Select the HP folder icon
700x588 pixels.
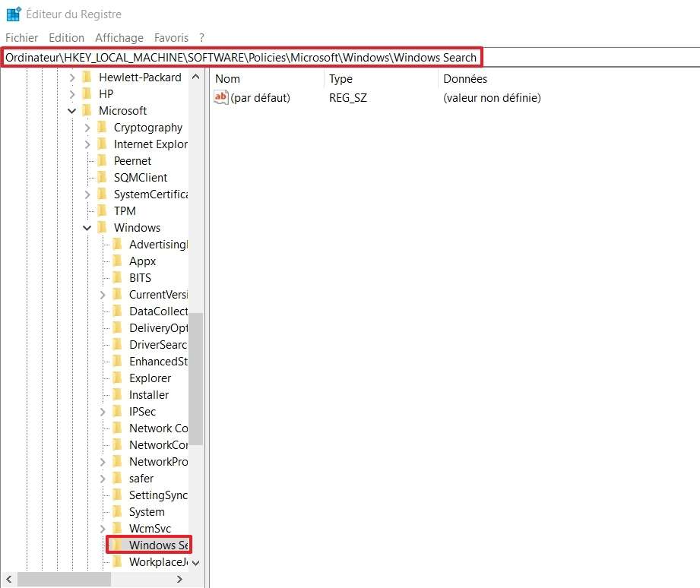(x=87, y=93)
